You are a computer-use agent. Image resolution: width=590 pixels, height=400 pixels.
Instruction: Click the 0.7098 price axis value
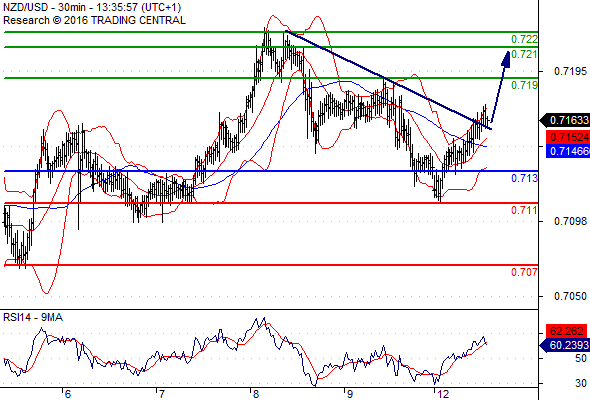point(570,221)
